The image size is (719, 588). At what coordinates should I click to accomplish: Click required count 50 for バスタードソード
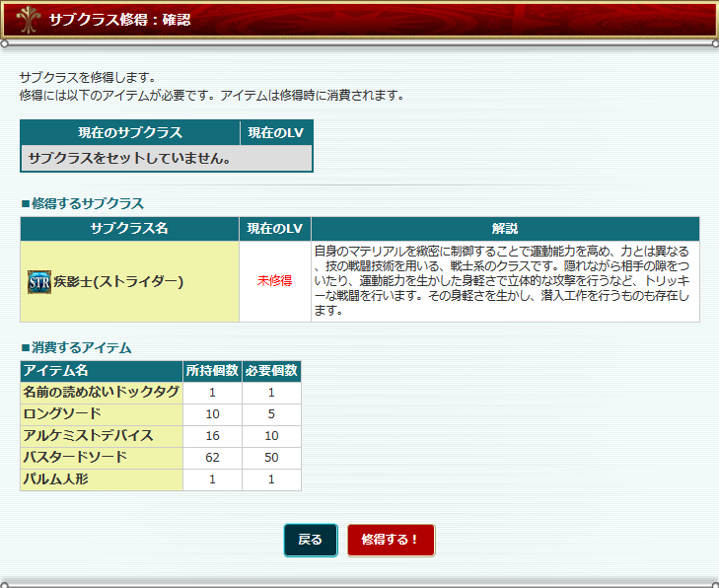271,458
